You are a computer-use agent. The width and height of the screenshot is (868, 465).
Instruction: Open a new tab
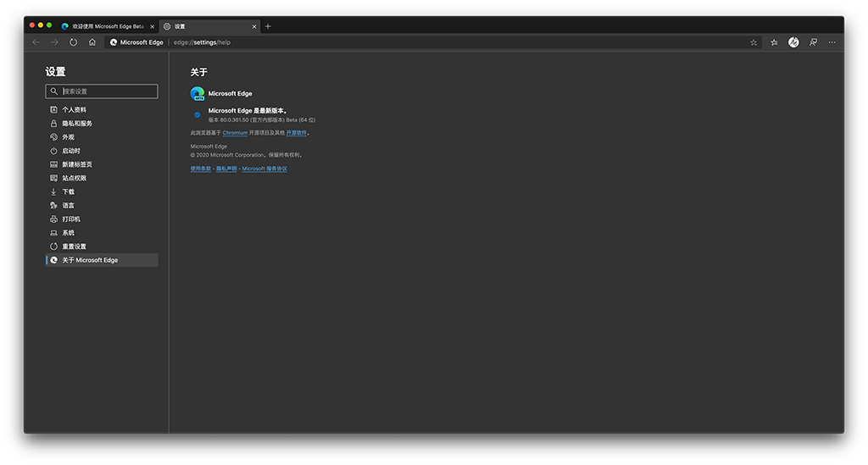pos(268,26)
